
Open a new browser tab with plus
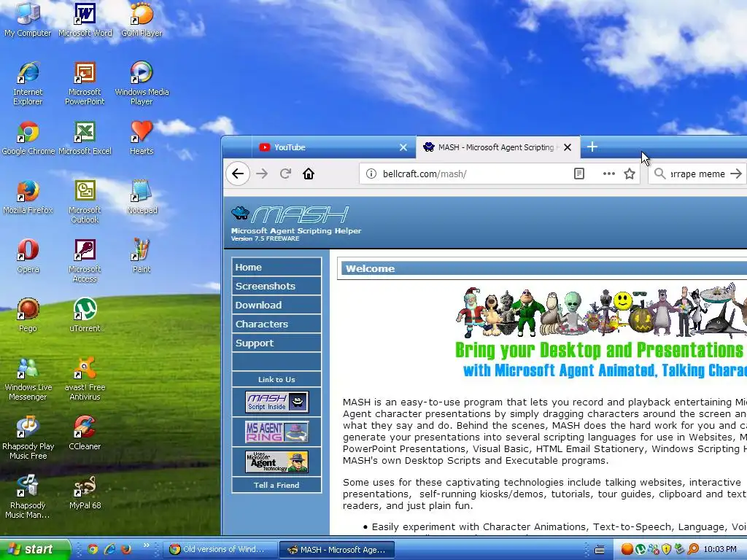pos(592,147)
